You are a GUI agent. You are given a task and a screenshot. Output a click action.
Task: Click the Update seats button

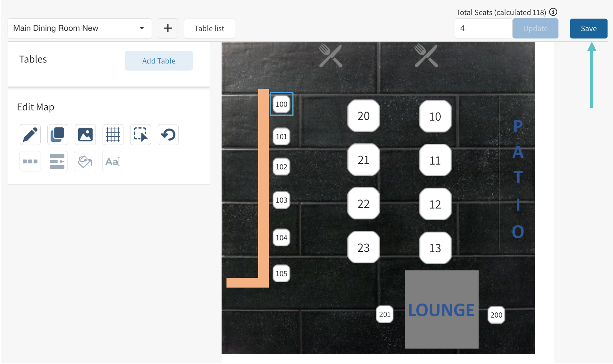tap(535, 28)
